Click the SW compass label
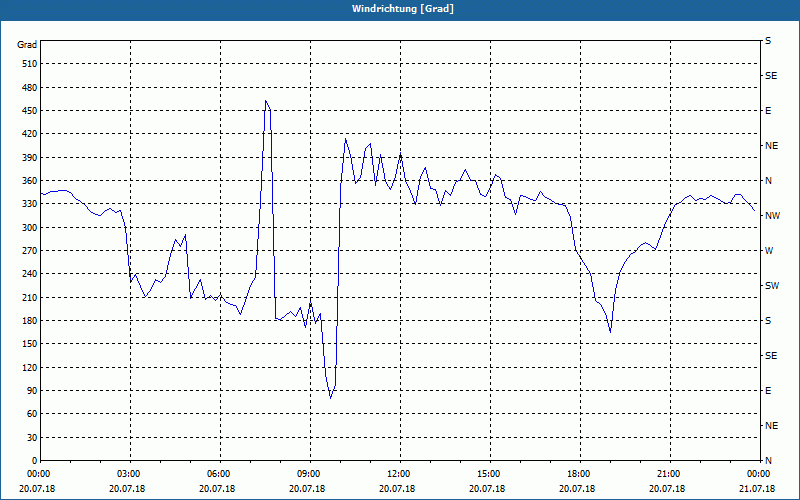Screen dimensions: 800x500 [772, 286]
